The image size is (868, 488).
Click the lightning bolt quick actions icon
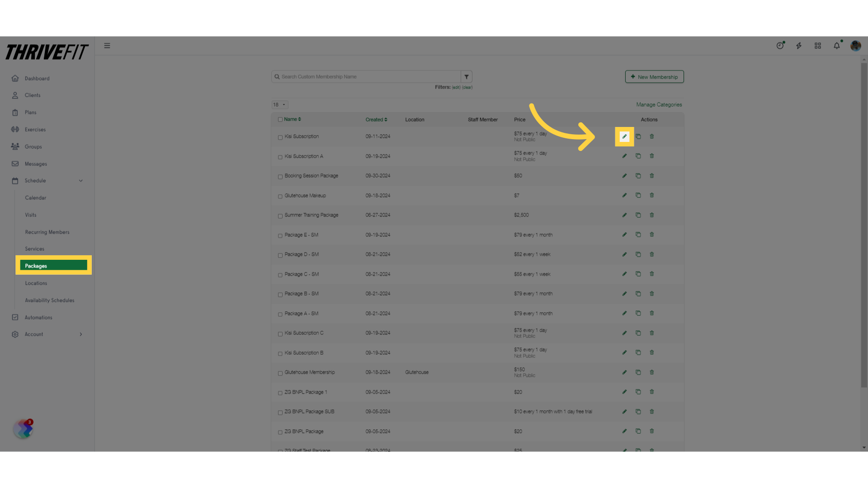click(x=799, y=45)
